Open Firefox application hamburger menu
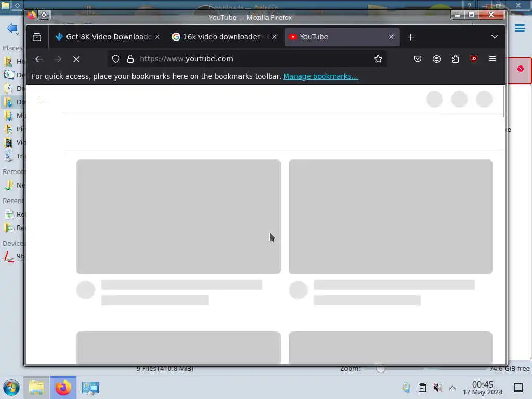 pos(493,59)
